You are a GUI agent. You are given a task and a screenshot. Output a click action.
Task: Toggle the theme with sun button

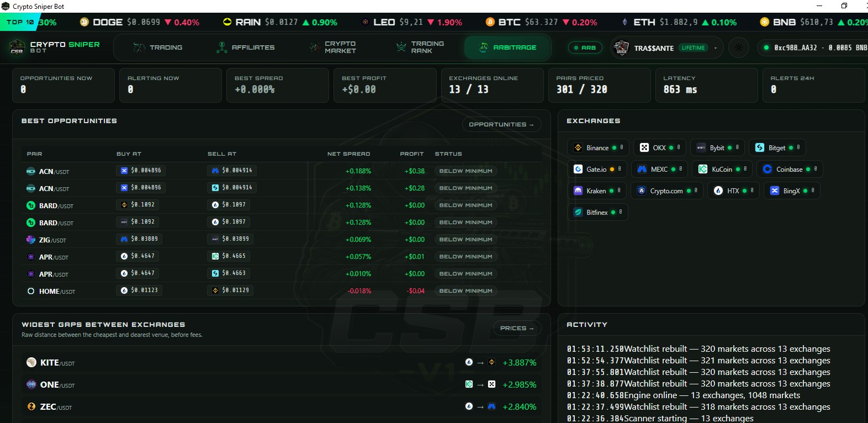tap(739, 47)
